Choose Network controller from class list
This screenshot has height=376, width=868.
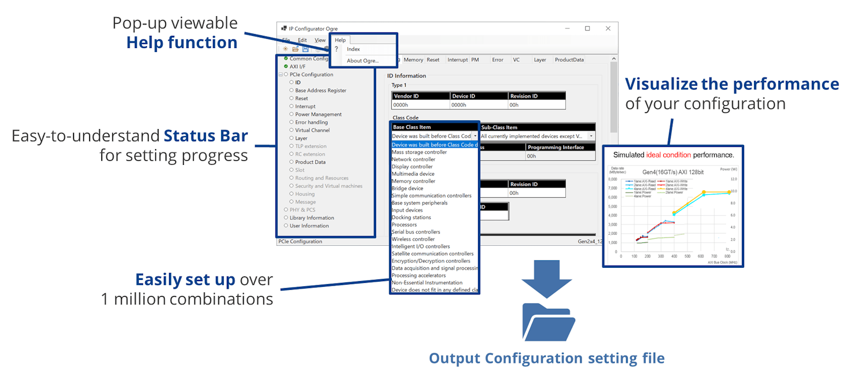coord(413,160)
